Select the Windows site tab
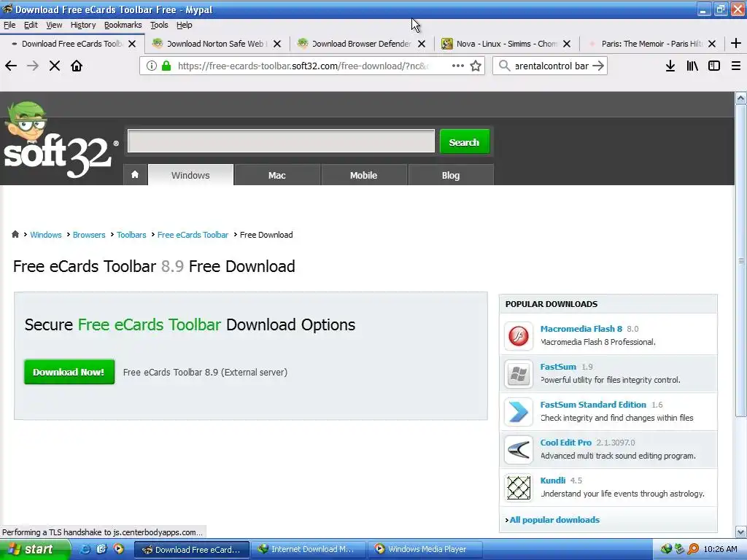 point(190,175)
